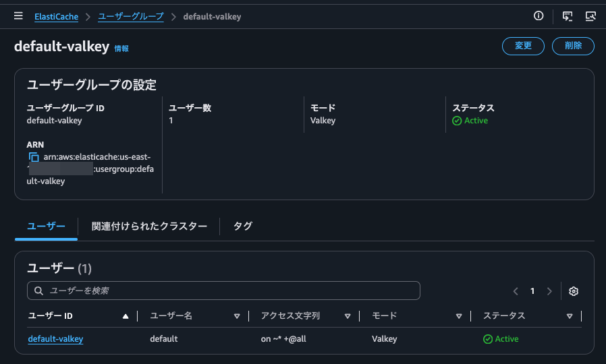Viewport: 606px width, 364px height.
Task: Click the 'Valkey' mode cell in table row
Action: click(x=385, y=339)
